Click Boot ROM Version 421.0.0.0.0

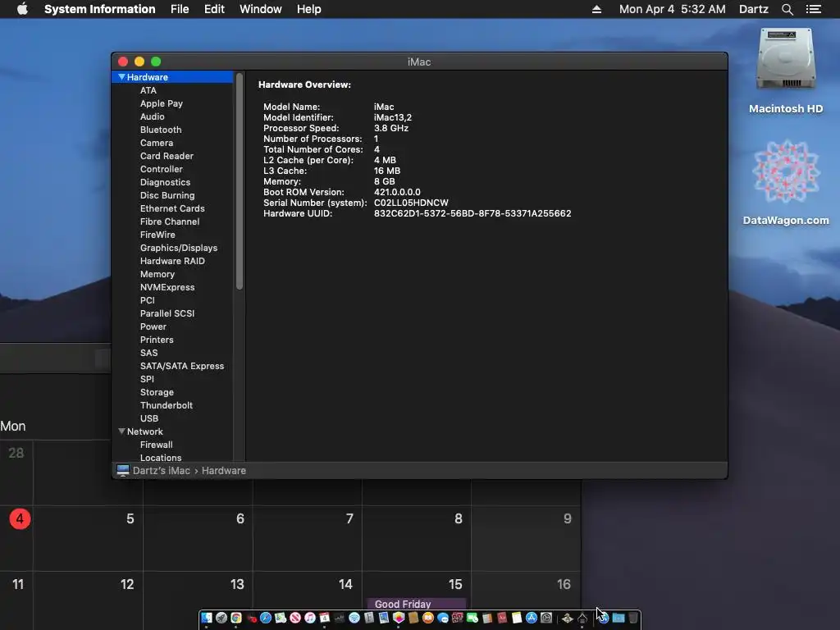pos(397,192)
